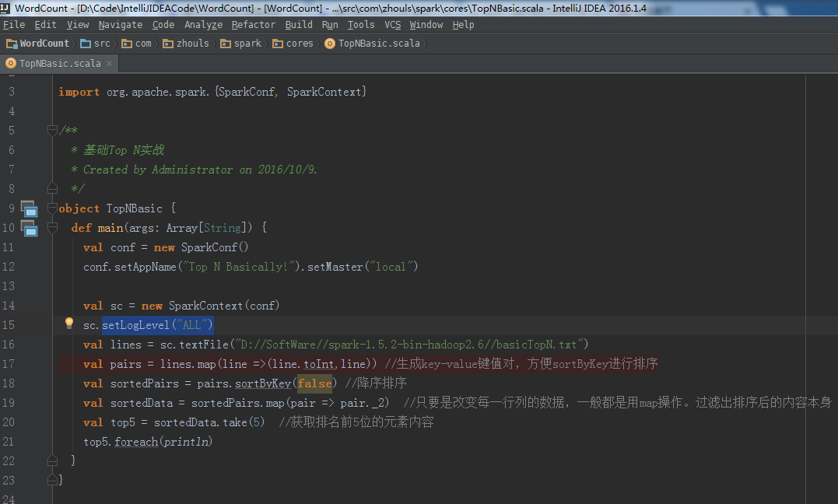
Task: Open the File menu
Action: [14, 25]
